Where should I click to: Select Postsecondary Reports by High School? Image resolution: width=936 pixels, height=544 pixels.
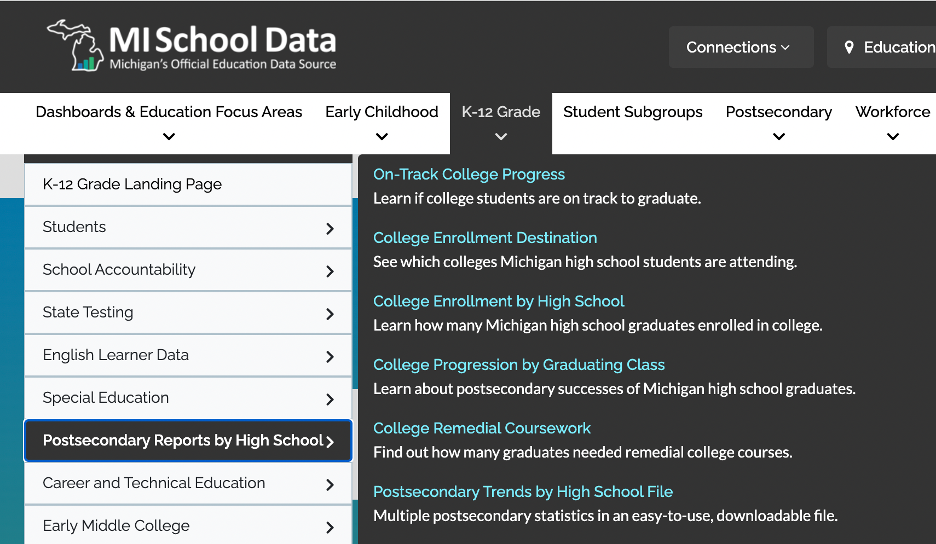[188, 441]
